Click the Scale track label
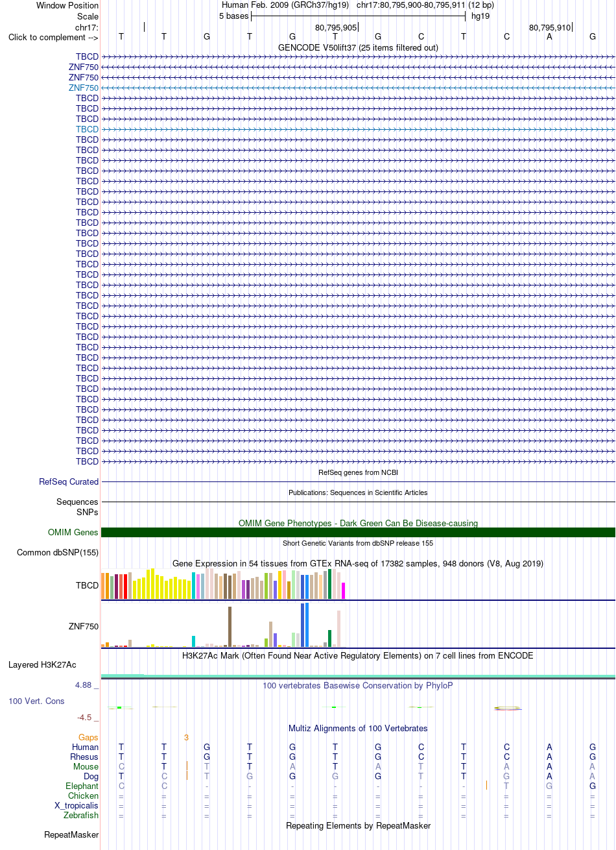This screenshot has width=616, height=850. tap(88, 16)
